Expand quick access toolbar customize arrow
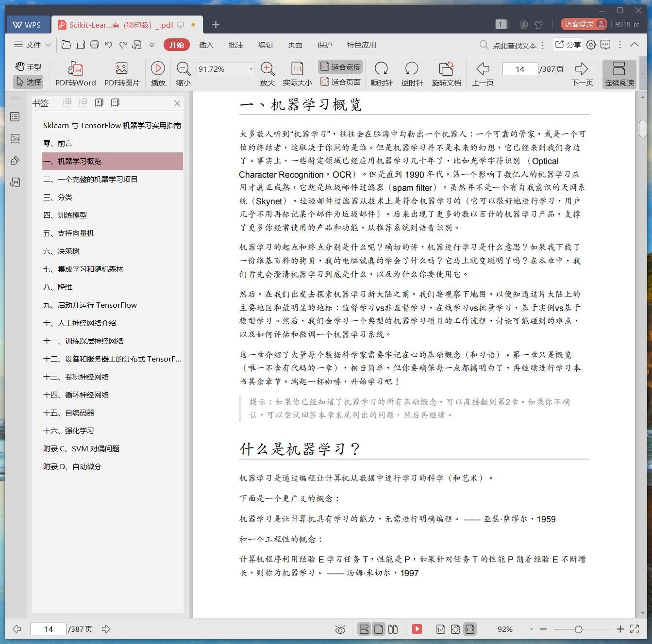Viewport: 652px width, 644px height. click(151, 45)
